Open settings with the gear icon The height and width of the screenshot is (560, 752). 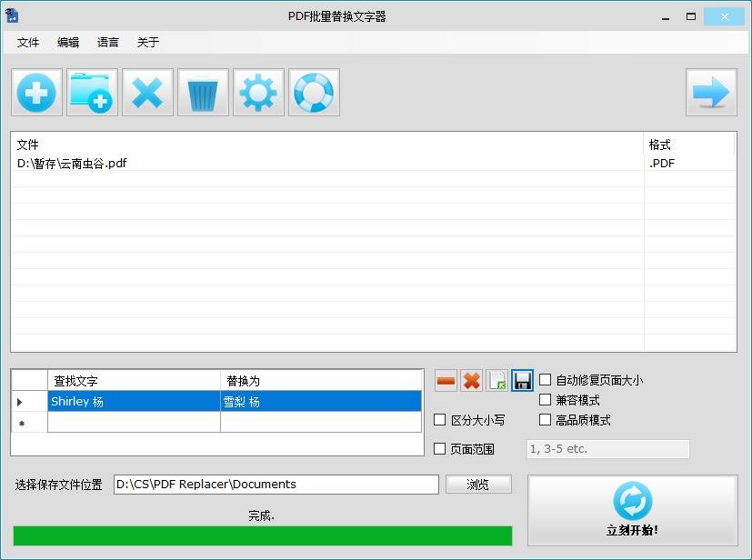coord(258,93)
